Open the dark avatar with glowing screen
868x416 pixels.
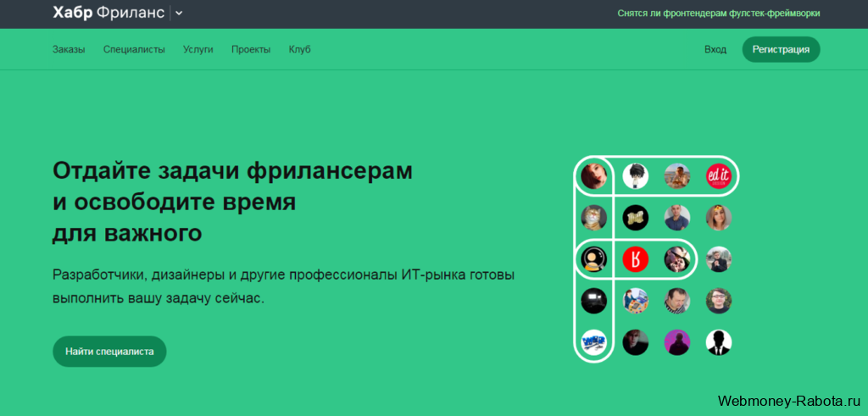[594, 301]
